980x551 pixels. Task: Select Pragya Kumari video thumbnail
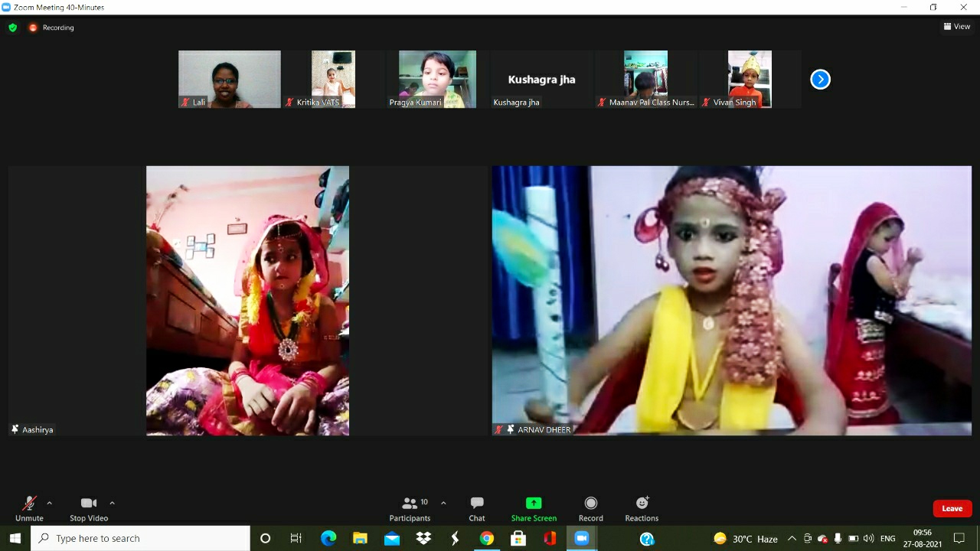point(437,79)
